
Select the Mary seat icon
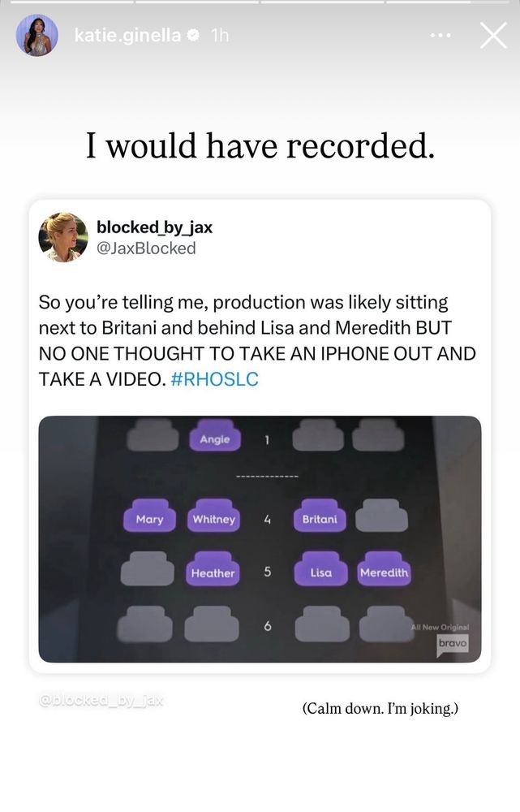coord(149,516)
